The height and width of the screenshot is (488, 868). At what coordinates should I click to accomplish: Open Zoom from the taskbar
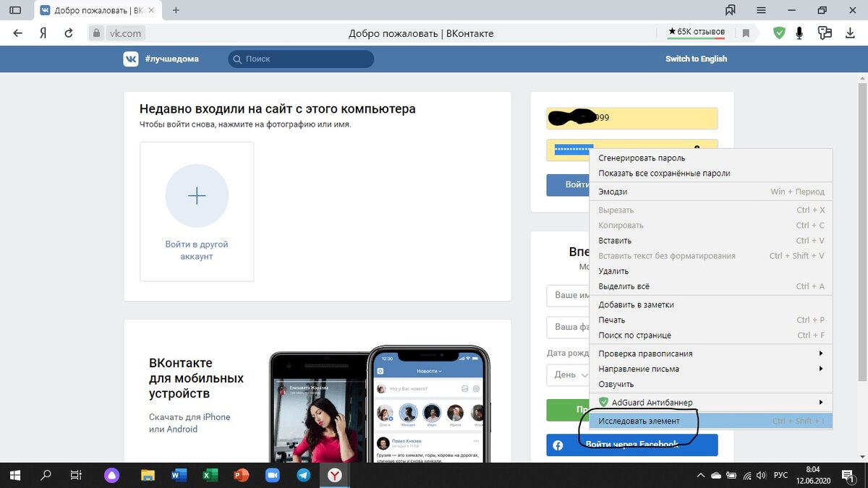pyautogui.click(x=272, y=475)
